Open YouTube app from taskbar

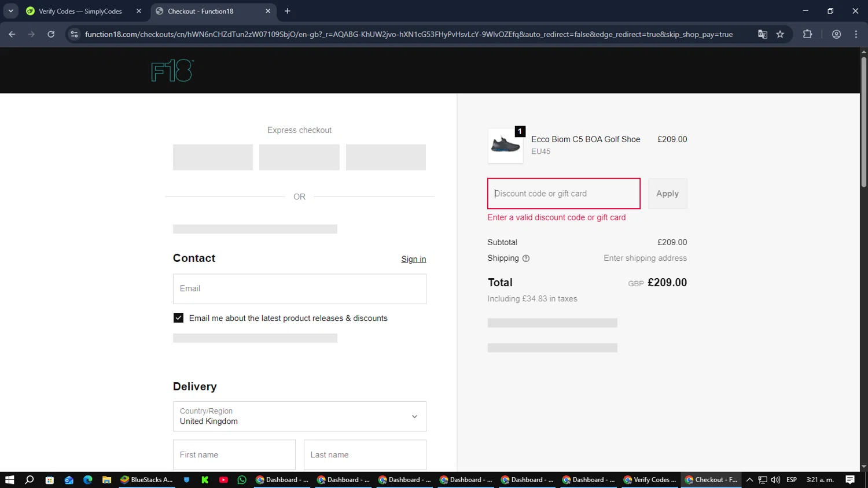(223, 480)
